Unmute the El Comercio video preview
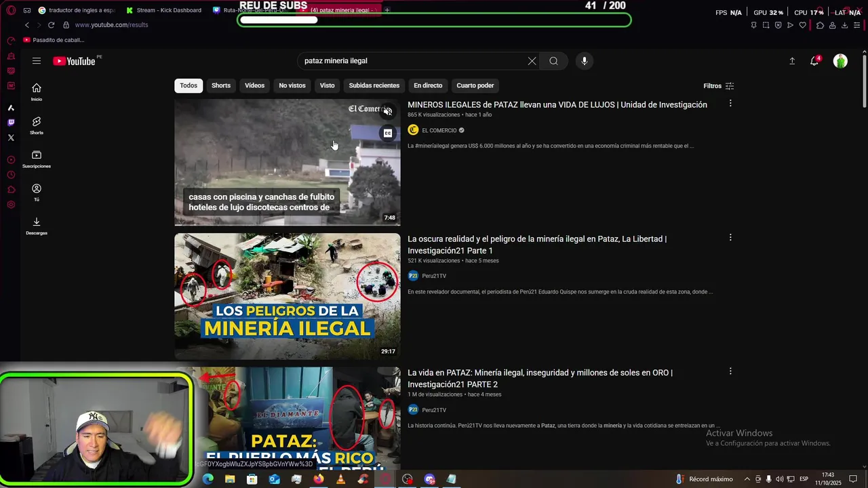This screenshot has height=488, width=868. [388, 112]
